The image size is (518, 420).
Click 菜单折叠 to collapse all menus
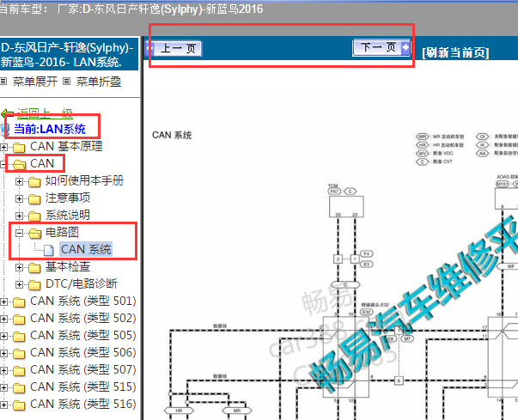[99, 82]
